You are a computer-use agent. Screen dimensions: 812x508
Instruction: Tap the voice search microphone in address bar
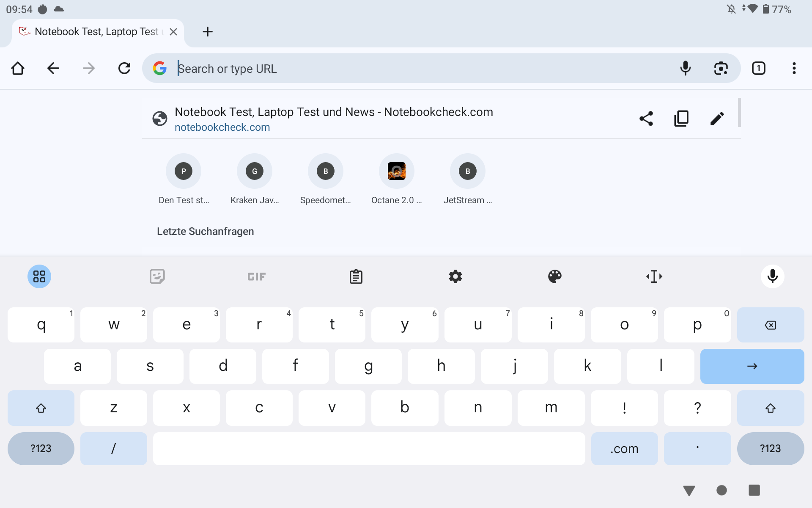[685, 68]
